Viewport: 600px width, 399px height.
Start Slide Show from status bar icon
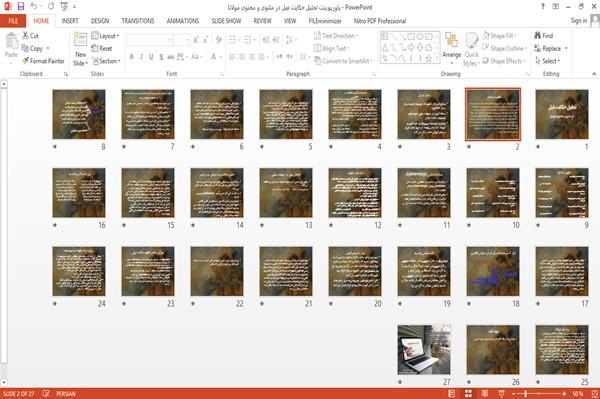coord(501,394)
